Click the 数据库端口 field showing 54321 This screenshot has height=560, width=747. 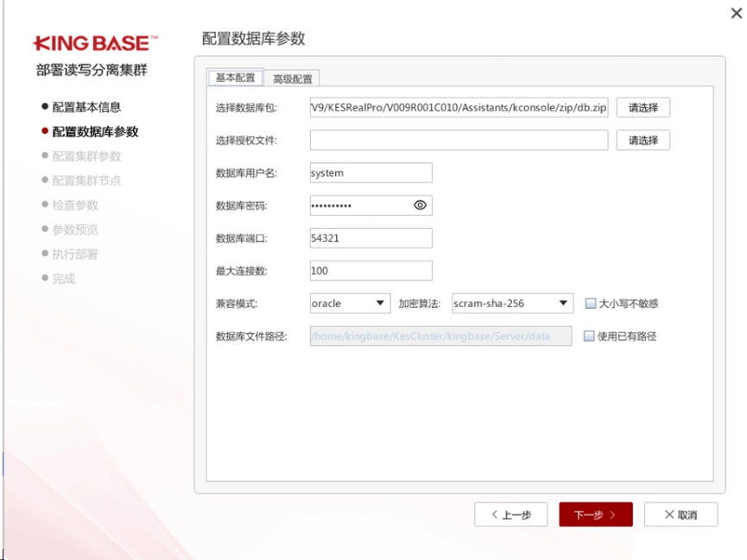click(x=370, y=238)
